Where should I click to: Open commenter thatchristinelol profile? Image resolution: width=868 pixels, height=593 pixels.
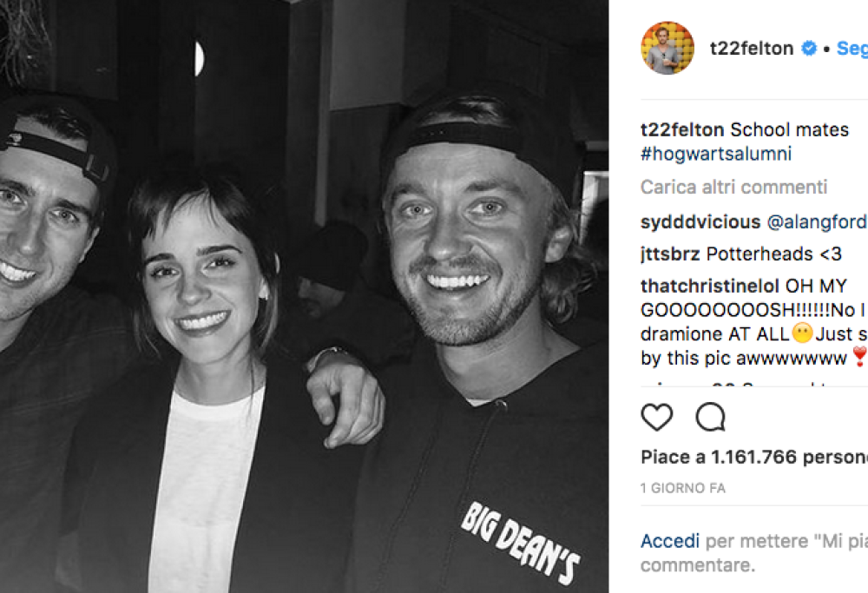pyautogui.click(x=710, y=287)
